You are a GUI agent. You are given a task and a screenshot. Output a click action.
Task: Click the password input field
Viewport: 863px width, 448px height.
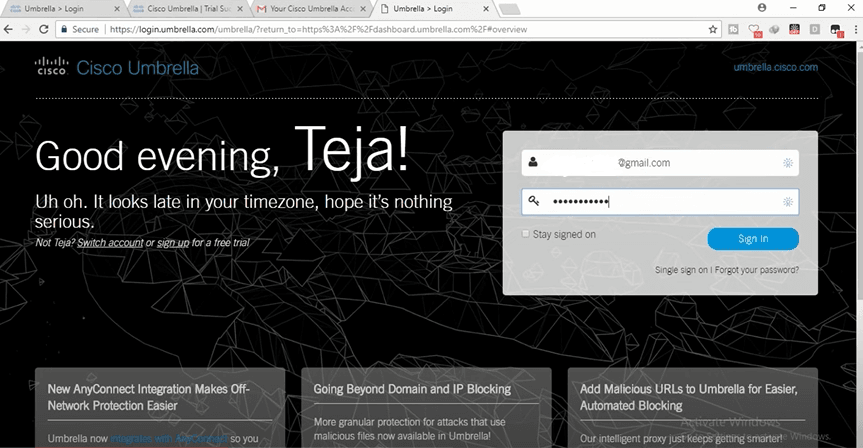(x=660, y=202)
